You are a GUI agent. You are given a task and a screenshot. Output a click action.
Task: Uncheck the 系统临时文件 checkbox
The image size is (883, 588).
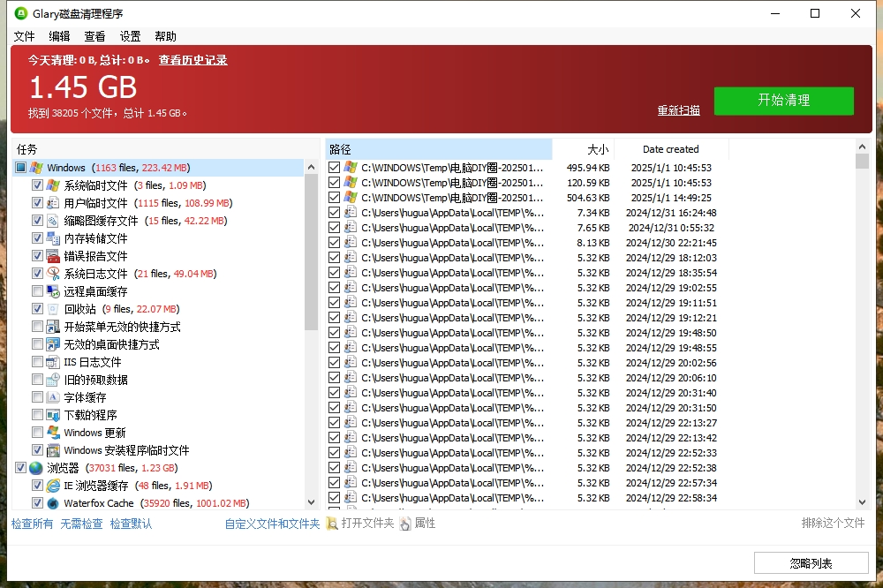point(37,185)
